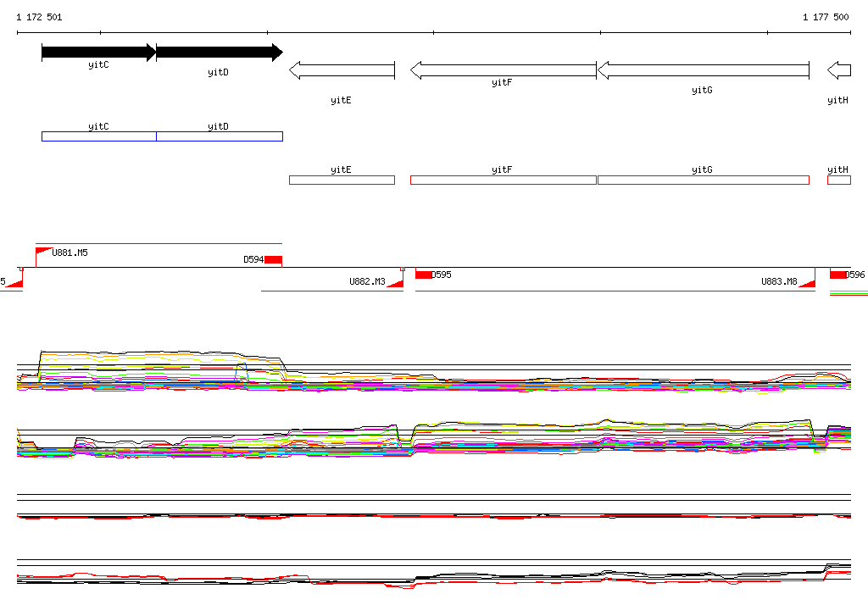Viewport: 868px width, 605px height.
Task: Click yitF label under white arrow
Action: (502, 82)
